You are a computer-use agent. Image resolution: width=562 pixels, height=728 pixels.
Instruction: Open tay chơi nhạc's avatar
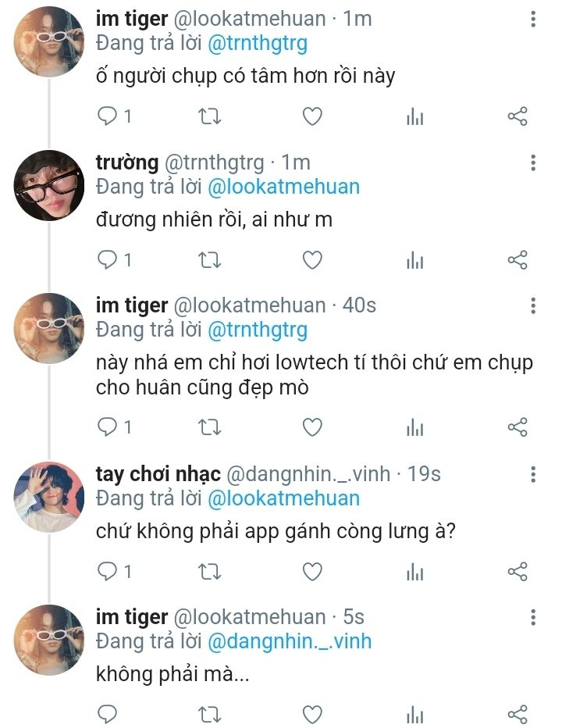click(48, 496)
